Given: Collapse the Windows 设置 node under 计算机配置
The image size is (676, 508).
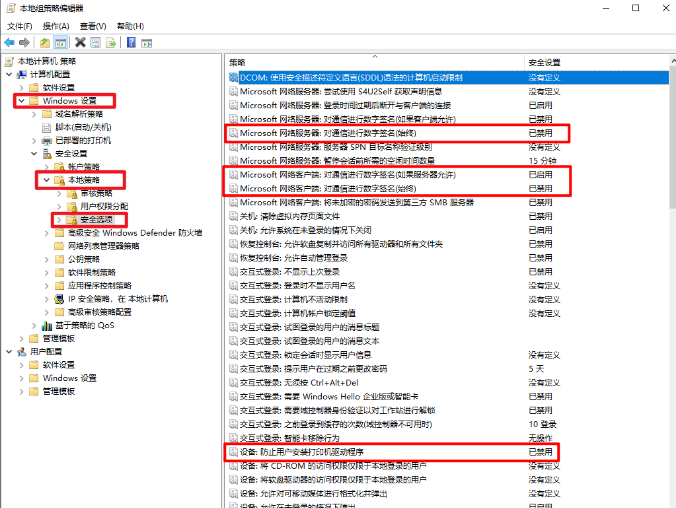Looking at the screenshot, I should tap(22, 101).
